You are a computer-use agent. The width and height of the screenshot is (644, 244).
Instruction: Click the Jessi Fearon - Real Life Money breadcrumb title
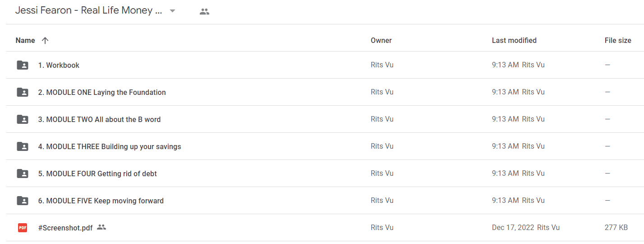(89, 11)
